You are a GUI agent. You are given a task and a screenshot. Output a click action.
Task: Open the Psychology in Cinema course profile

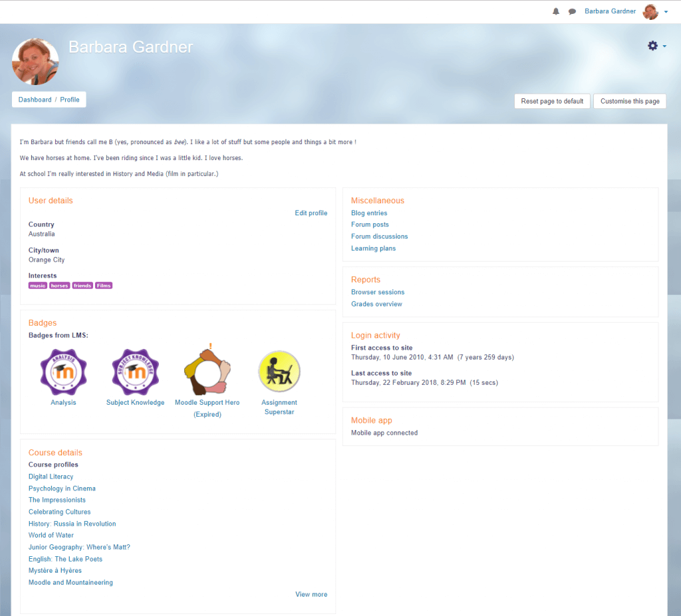(x=62, y=488)
